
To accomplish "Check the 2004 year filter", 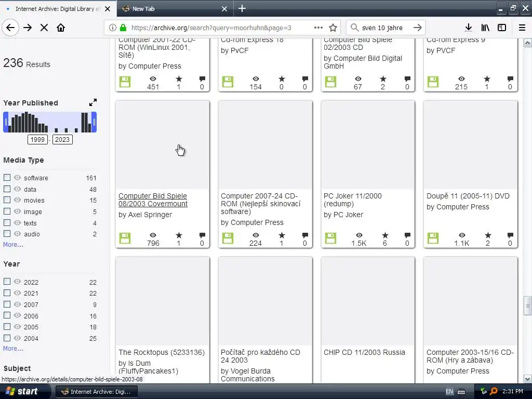I will 7,338.
